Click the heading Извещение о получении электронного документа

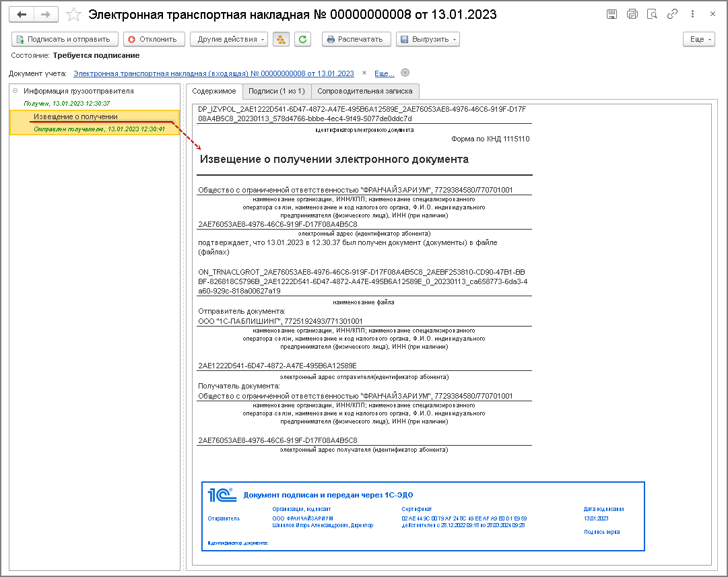coord(334,159)
